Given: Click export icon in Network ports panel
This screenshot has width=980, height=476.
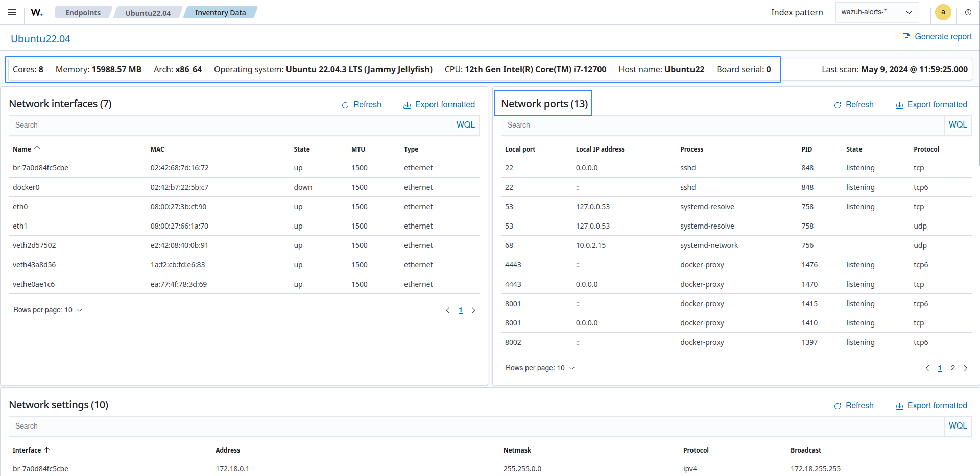Looking at the screenshot, I should click(899, 105).
